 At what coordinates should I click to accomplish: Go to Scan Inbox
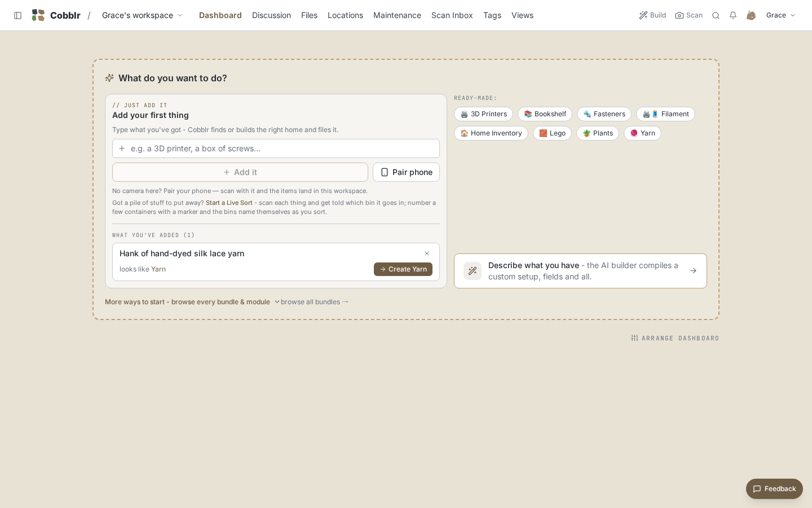coord(452,15)
